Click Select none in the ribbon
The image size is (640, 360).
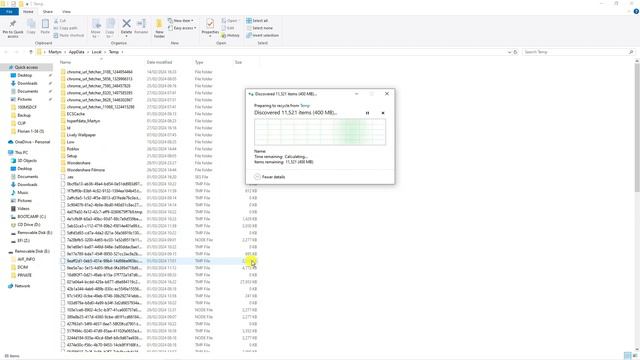[x=260, y=28]
